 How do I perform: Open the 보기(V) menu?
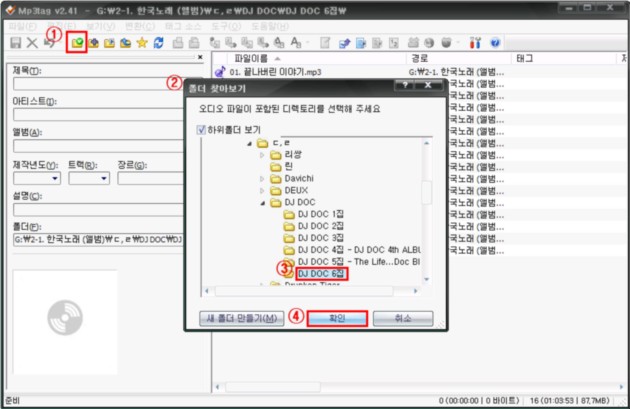coord(101,26)
